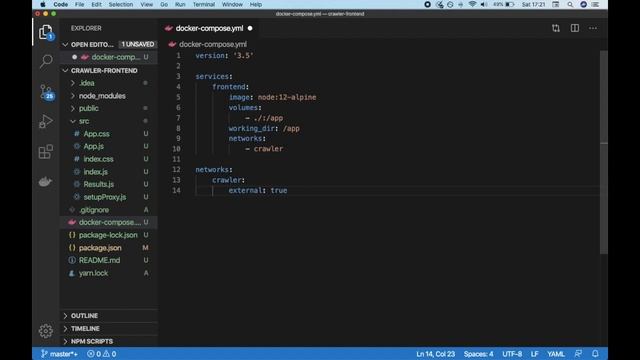640x360 pixels.
Task: Open the Run and Debug view
Action: tap(46, 121)
